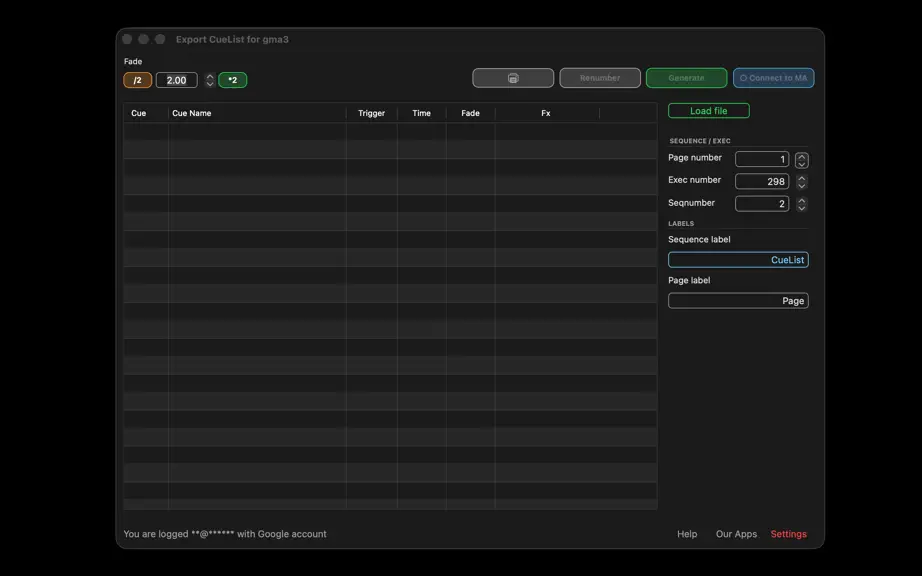This screenshot has height=576, width=922.
Task: Click Connect to MA button
Action: click(773, 78)
